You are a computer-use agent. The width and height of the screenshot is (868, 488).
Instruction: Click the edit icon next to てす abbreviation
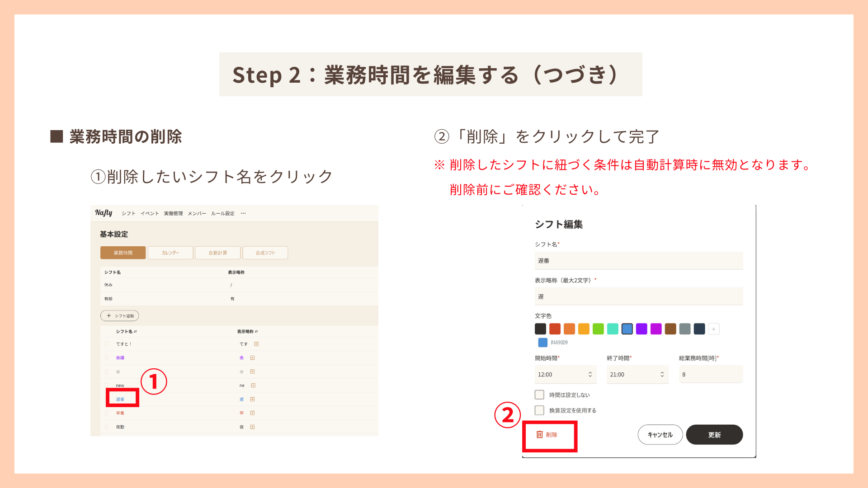[x=257, y=344]
